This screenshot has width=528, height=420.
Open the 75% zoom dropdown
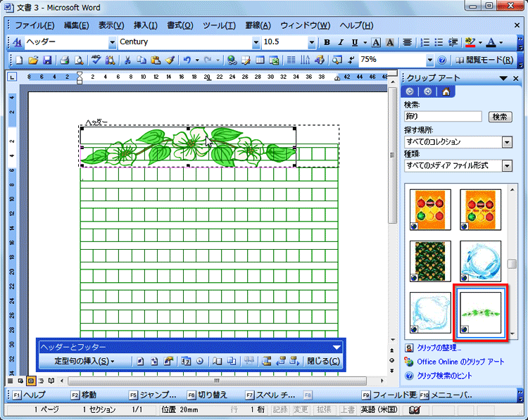click(429, 61)
